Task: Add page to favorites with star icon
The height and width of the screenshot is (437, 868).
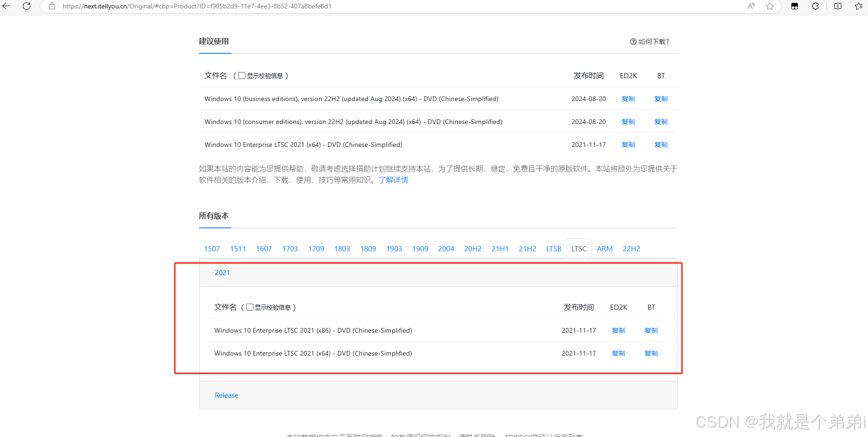Action: (770, 6)
